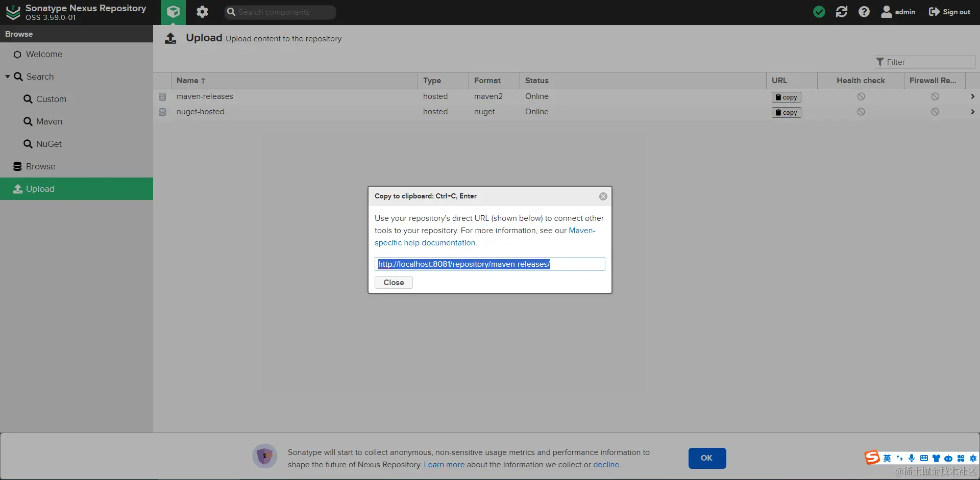Click the URL column header
Screen dimensions: 980x480
coord(792,81)
